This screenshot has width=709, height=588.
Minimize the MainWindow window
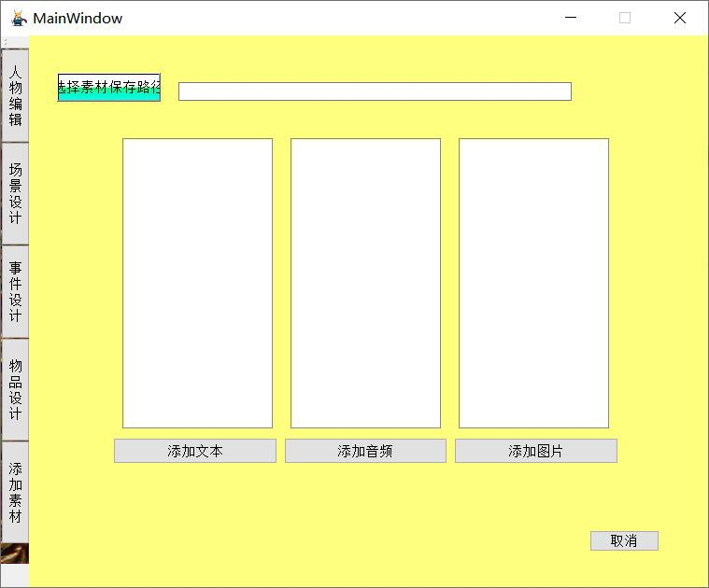(571, 18)
